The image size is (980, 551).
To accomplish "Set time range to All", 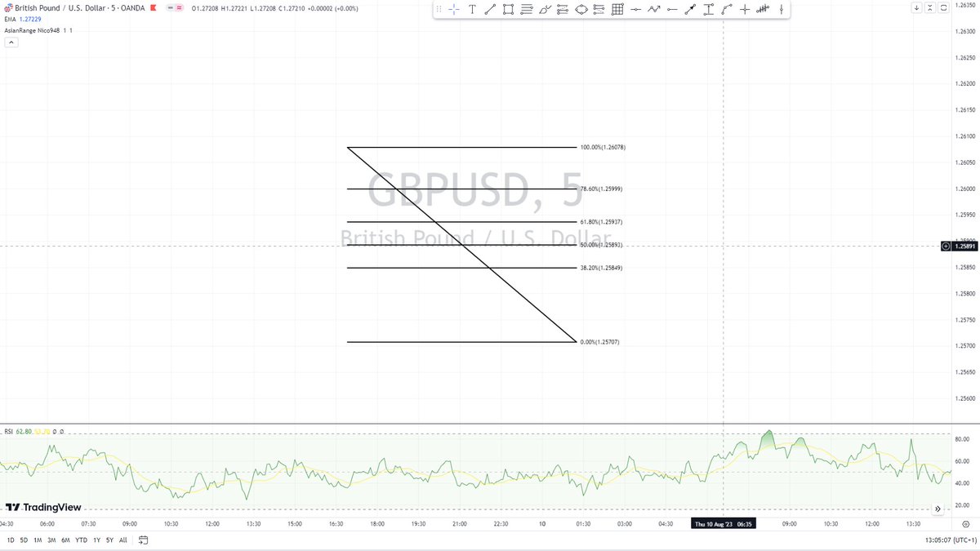I will point(122,540).
